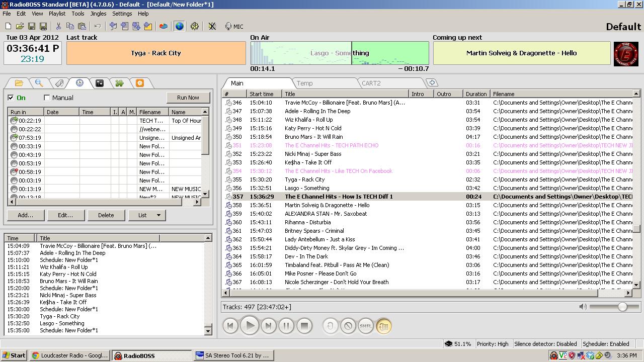644x362 pixels.
Task: Click the Next track playback button
Action: tap(268, 326)
